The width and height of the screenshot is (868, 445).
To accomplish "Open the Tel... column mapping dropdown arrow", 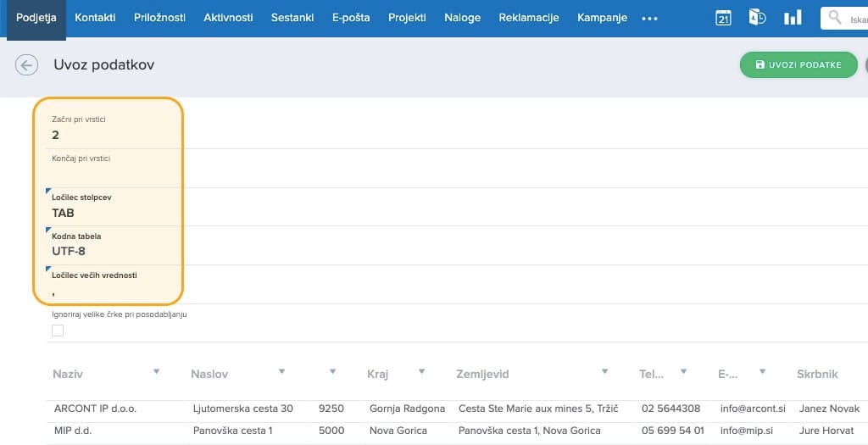I will click(x=684, y=371).
